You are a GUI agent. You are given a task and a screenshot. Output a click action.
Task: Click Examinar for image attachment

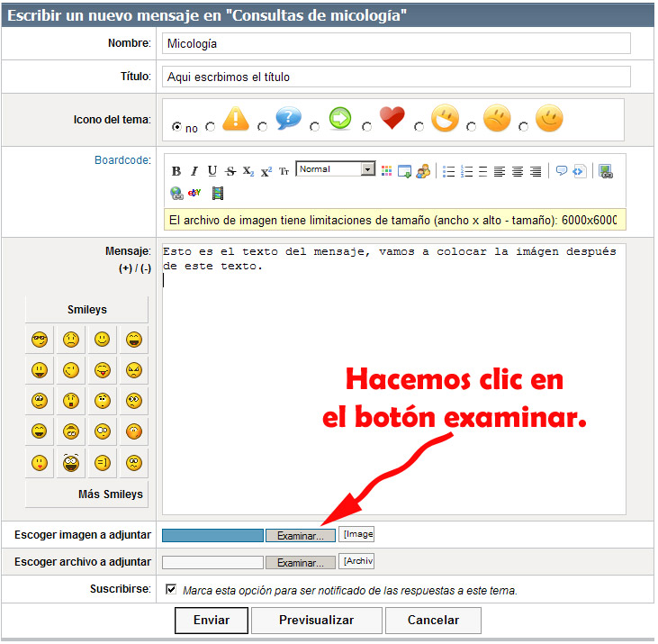300,536
